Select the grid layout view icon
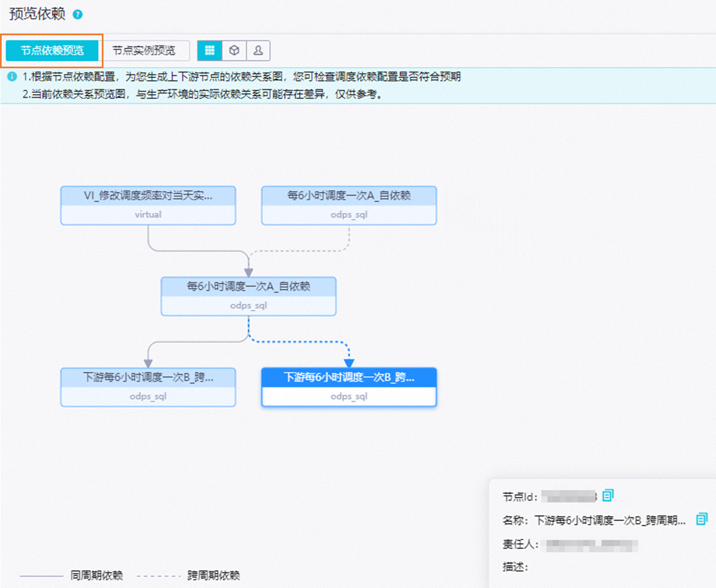Viewport: 716px width, 588px height. pyautogui.click(x=210, y=50)
